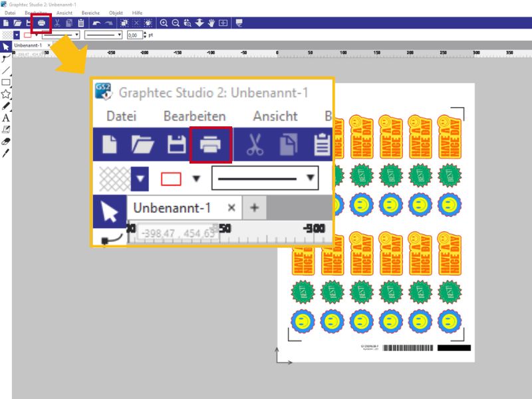Click the red outline color swatch
This screenshot has height=399, width=532.
(x=28, y=35)
